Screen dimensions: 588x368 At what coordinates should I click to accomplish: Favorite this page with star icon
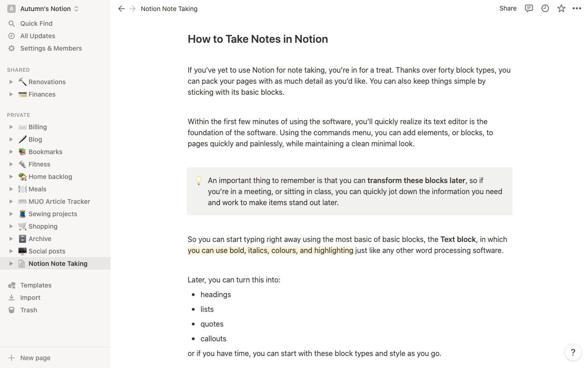tap(561, 8)
